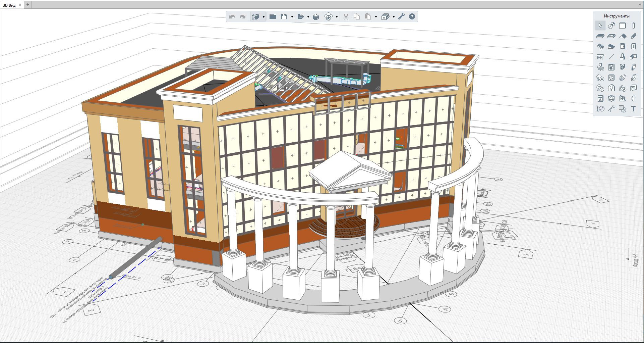The image size is (644, 343).
Task: Activate the arrow selection tool
Action: tap(600, 26)
